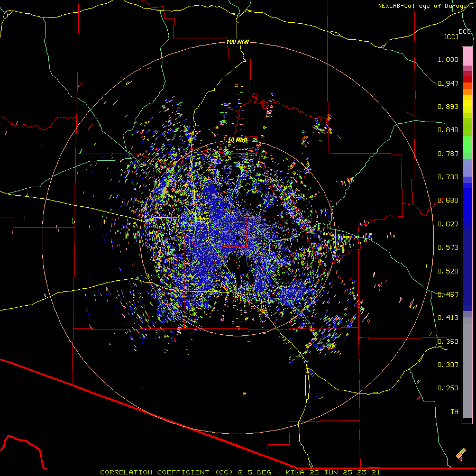Click the CORRELATION COEFFICIENT caption text
The width and height of the screenshot is (476, 476).
240,472
